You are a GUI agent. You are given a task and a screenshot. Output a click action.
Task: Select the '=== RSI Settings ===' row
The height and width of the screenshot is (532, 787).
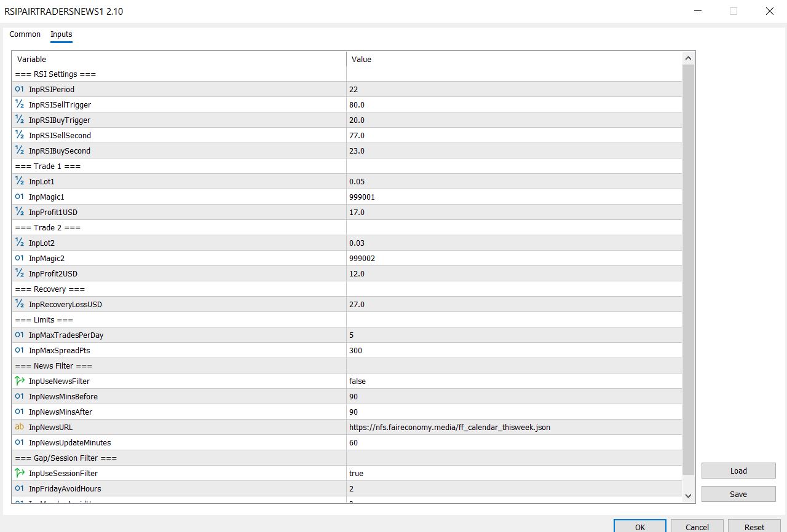click(347, 74)
